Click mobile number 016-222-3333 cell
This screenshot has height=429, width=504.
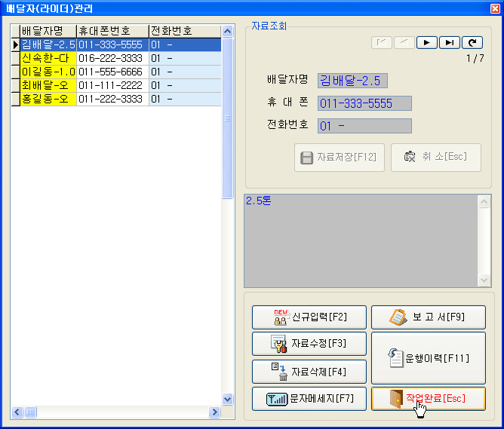click(x=112, y=59)
